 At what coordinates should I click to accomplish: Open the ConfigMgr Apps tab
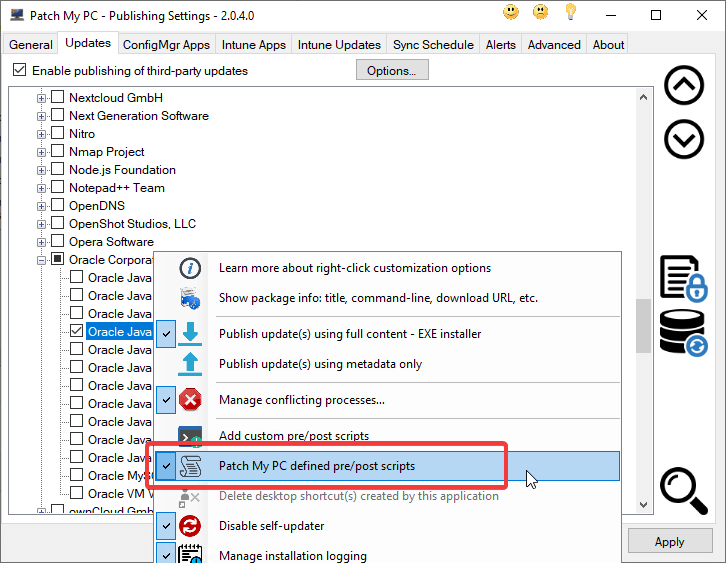(166, 44)
